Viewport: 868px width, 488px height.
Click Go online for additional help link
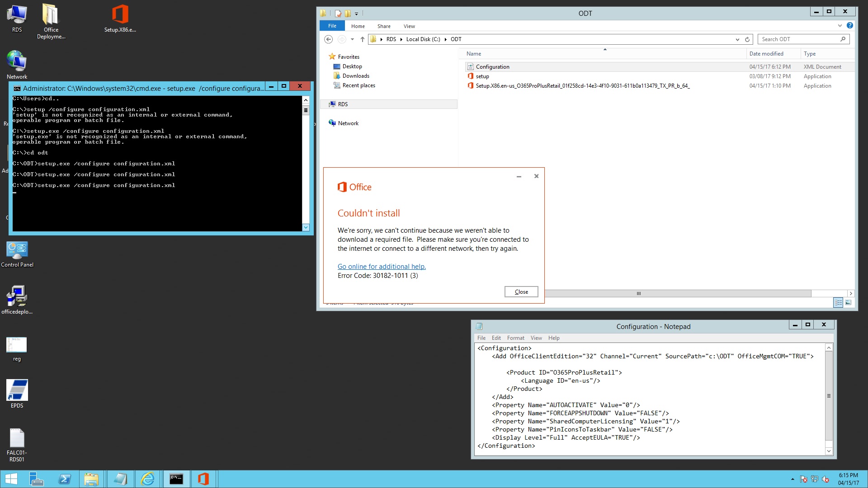[x=382, y=267]
